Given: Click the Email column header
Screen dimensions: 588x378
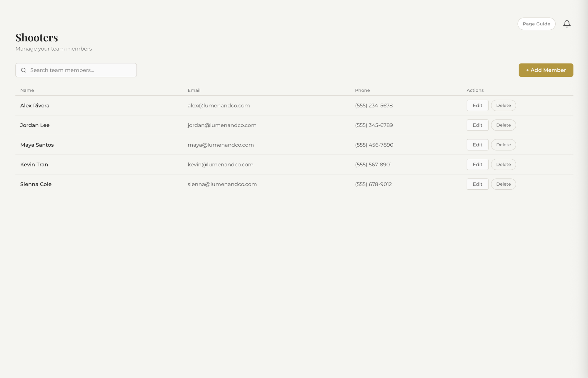Looking at the screenshot, I should click(194, 90).
